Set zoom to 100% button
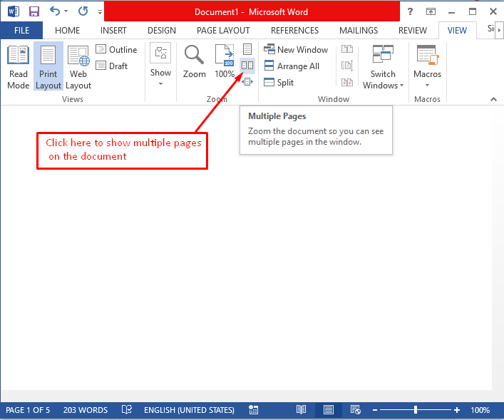 click(x=225, y=61)
